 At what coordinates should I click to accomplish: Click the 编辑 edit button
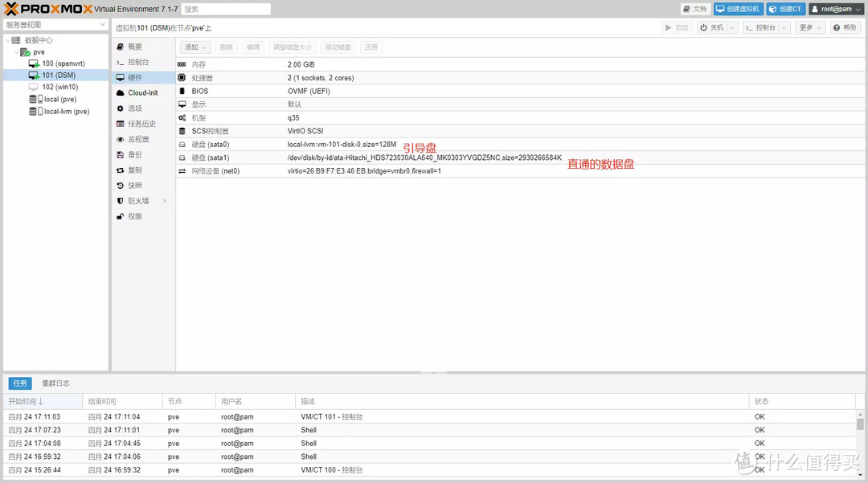253,47
